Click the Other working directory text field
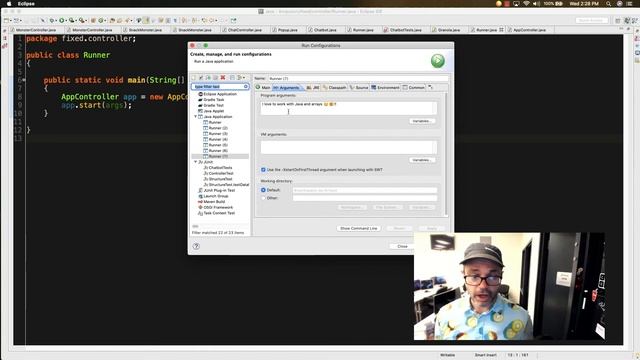This screenshot has height=360, width=640. tap(365, 198)
